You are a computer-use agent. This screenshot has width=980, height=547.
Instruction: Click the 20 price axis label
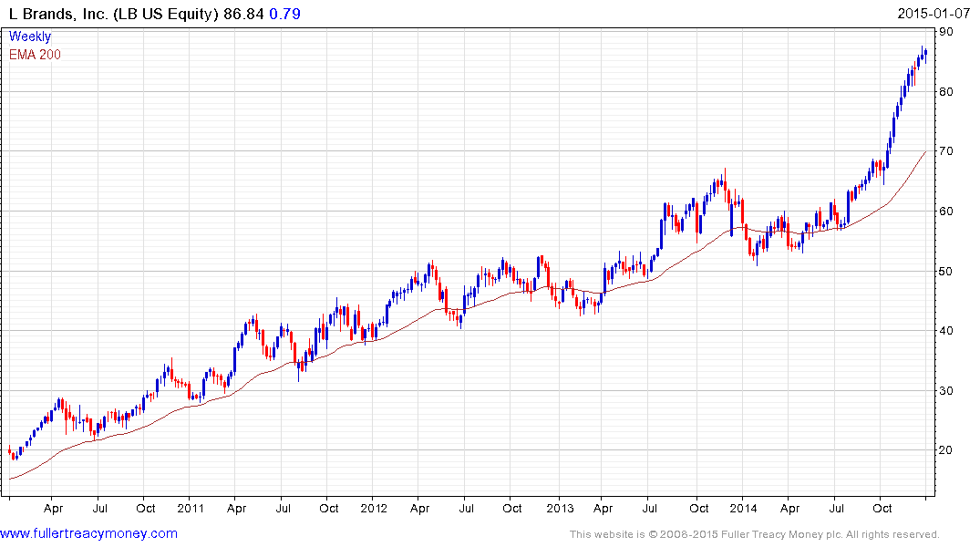point(946,450)
